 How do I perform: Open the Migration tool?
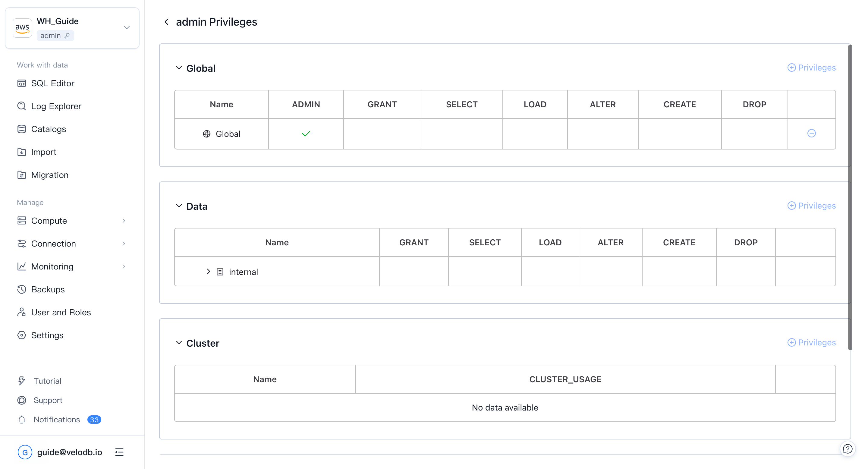coord(49,175)
